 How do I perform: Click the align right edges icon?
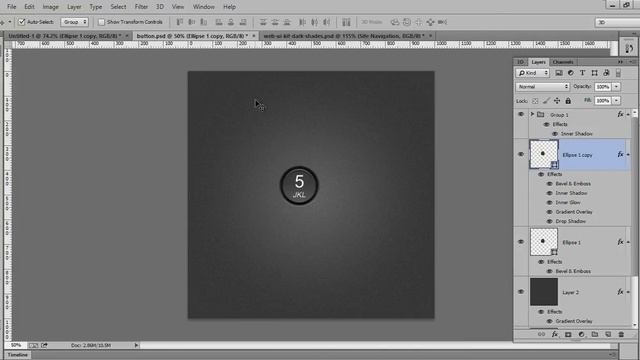pos(243,22)
